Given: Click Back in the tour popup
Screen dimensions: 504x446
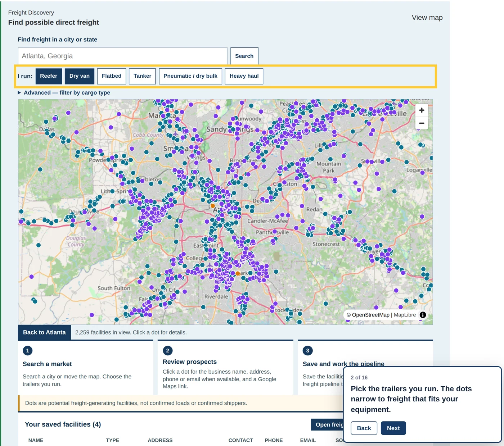Looking at the screenshot, I should (x=364, y=428).
